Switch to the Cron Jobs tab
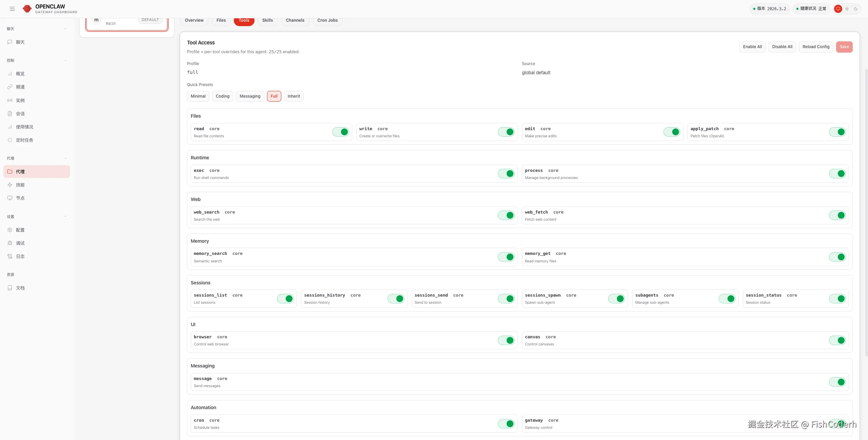 coord(327,20)
